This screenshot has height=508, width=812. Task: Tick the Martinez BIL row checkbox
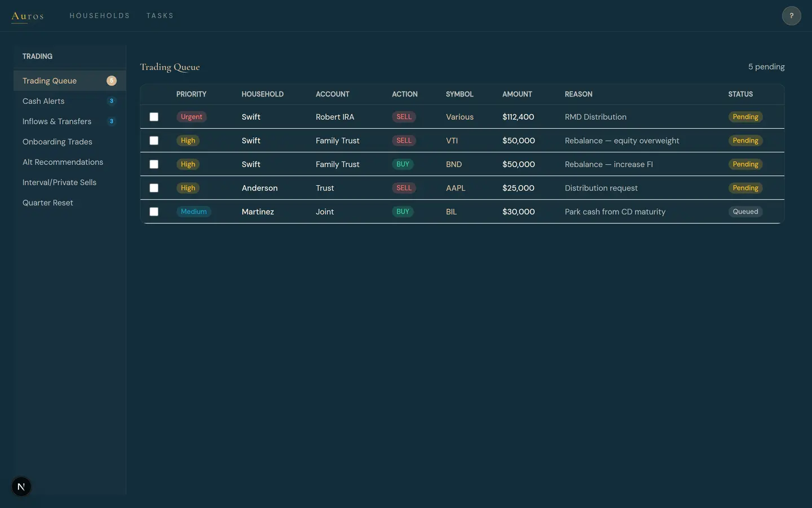pyautogui.click(x=154, y=212)
